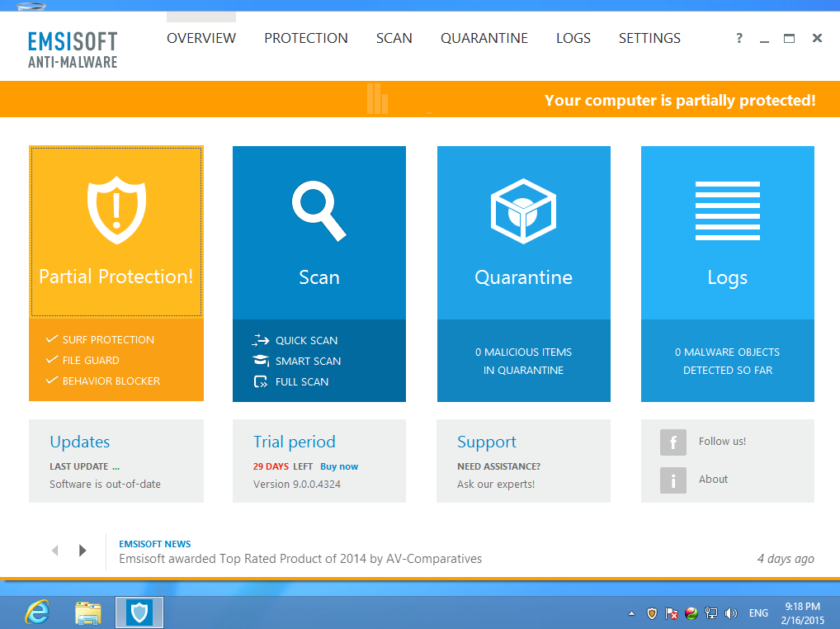Open the Settings tab
The width and height of the screenshot is (840, 629).
tap(649, 38)
